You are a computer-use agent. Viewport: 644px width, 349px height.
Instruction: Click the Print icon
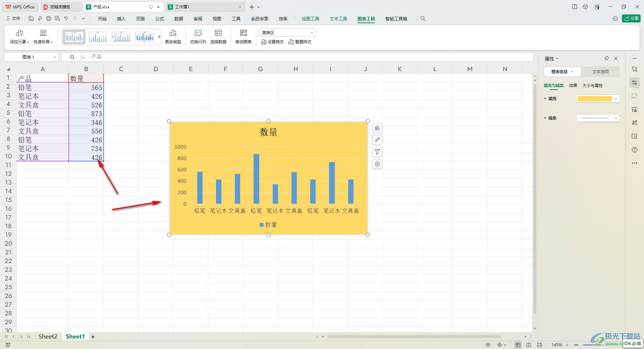(49, 19)
